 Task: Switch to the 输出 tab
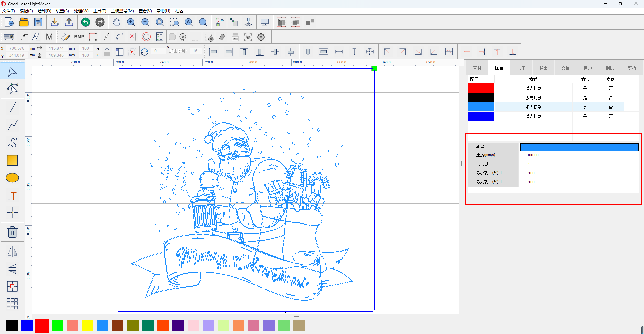(x=543, y=68)
